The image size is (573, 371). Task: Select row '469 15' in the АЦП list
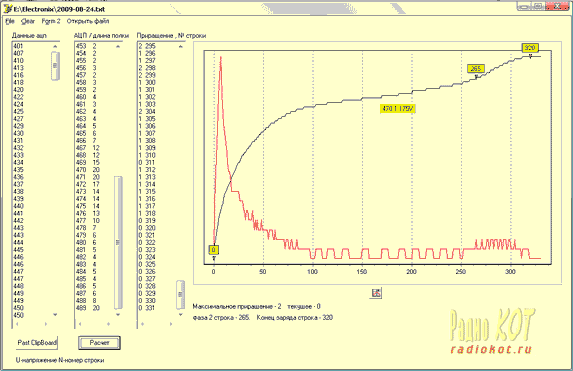pos(88,163)
